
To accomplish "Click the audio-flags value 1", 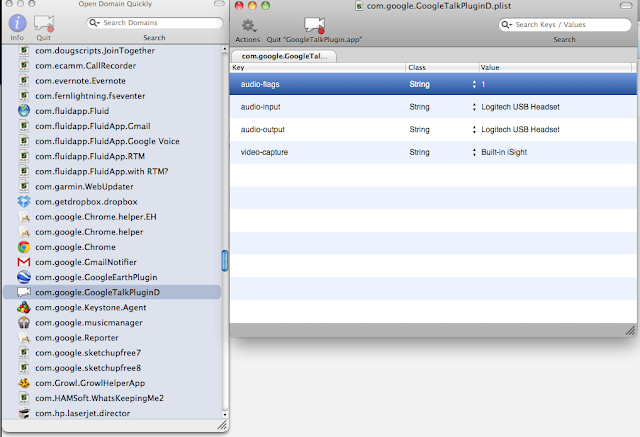I will (483, 84).
